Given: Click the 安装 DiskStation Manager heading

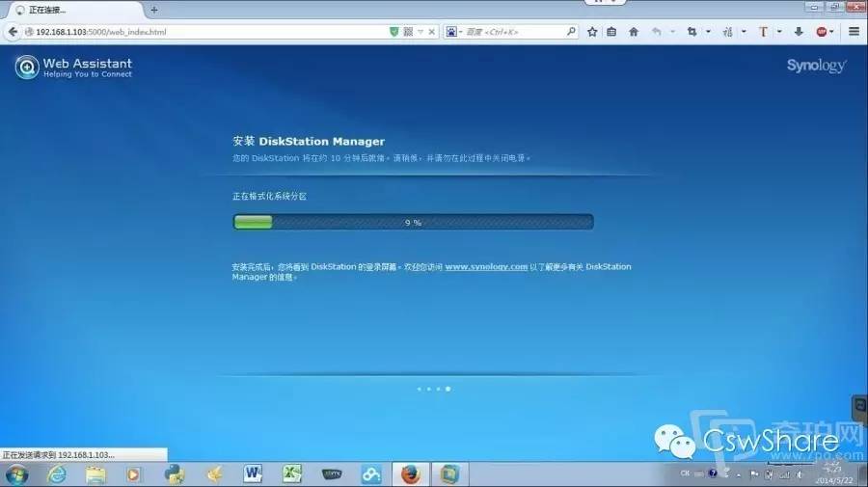Looking at the screenshot, I should tap(309, 142).
